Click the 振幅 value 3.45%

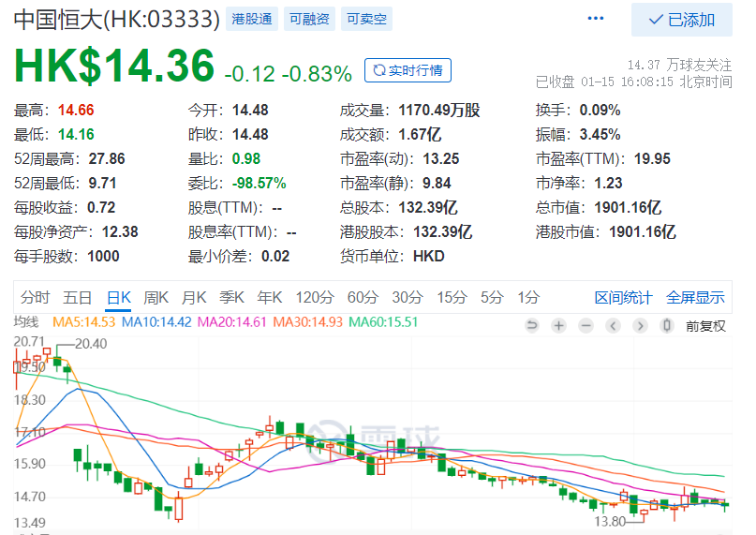click(600, 135)
